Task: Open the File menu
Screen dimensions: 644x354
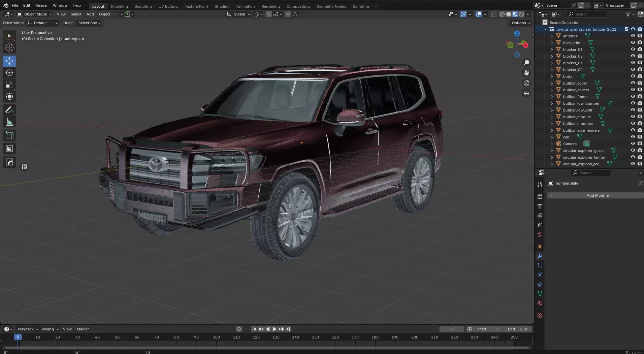Action: tap(15, 5)
